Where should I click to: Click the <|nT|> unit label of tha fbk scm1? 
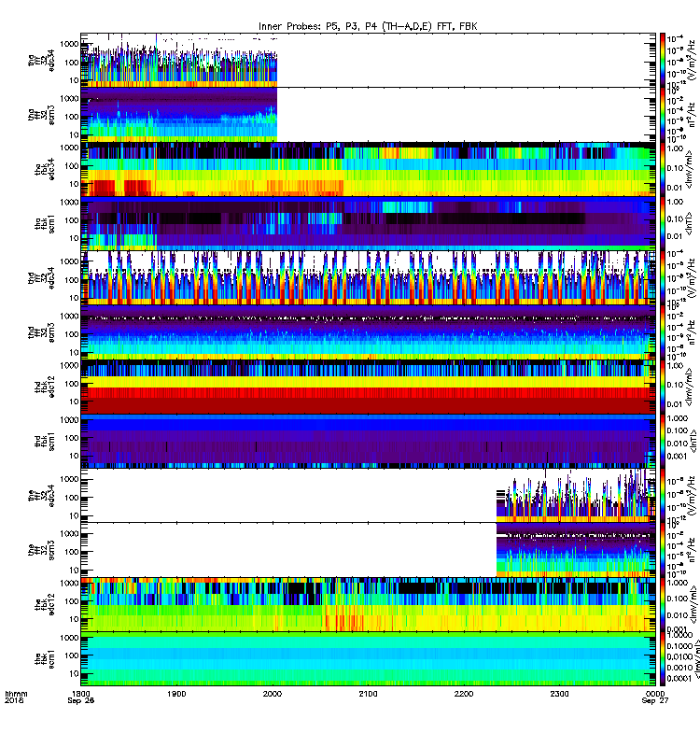click(691, 223)
